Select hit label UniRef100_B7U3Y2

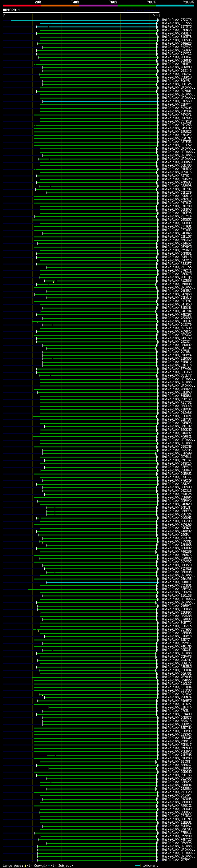tap(177, 135)
